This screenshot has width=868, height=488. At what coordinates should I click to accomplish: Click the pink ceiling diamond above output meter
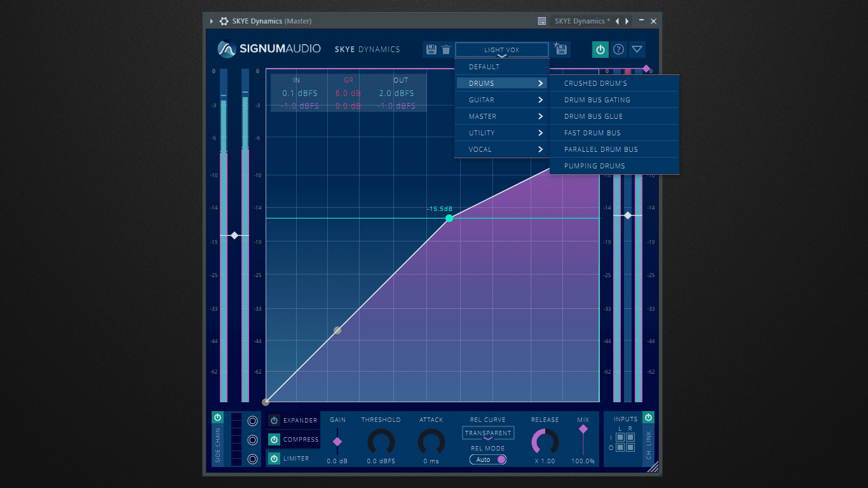pyautogui.click(x=646, y=69)
